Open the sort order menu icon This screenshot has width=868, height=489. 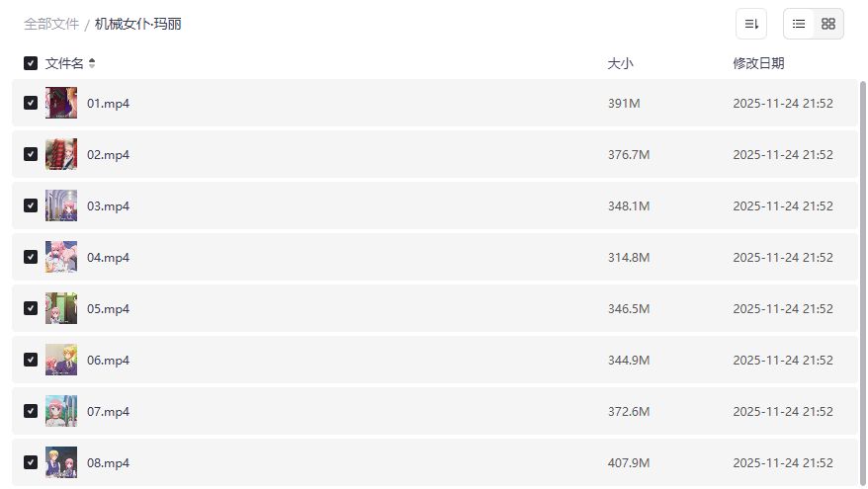[751, 24]
